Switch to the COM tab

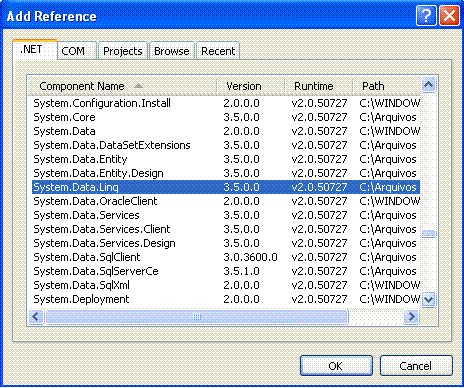77,51
